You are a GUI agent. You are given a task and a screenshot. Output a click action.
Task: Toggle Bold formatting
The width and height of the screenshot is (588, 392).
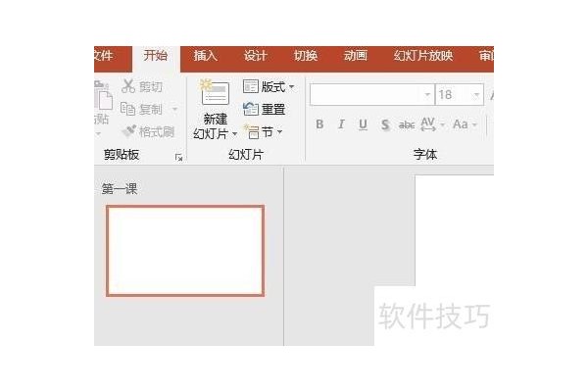(x=319, y=124)
